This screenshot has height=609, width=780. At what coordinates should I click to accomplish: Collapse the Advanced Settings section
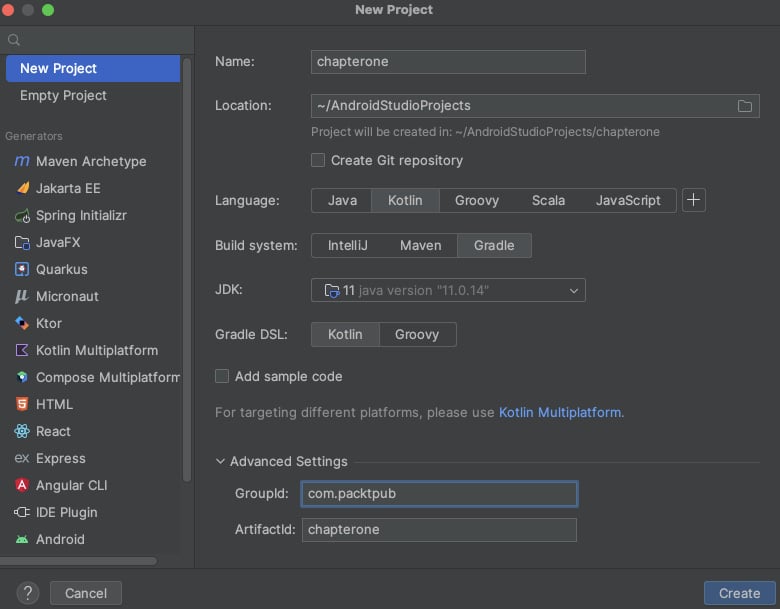click(x=220, y=461)
